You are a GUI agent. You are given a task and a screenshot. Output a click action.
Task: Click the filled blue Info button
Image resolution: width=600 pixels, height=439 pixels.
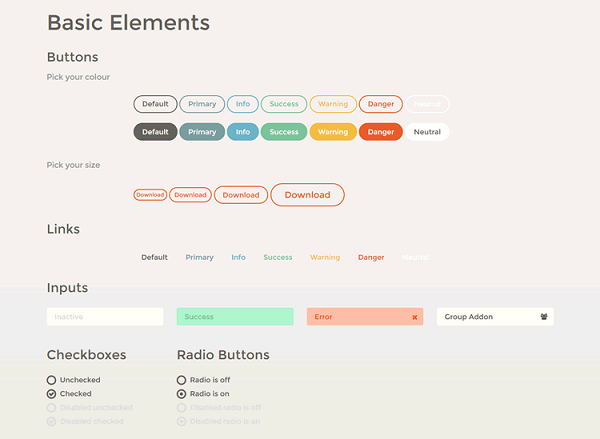[x=242, y=132]
